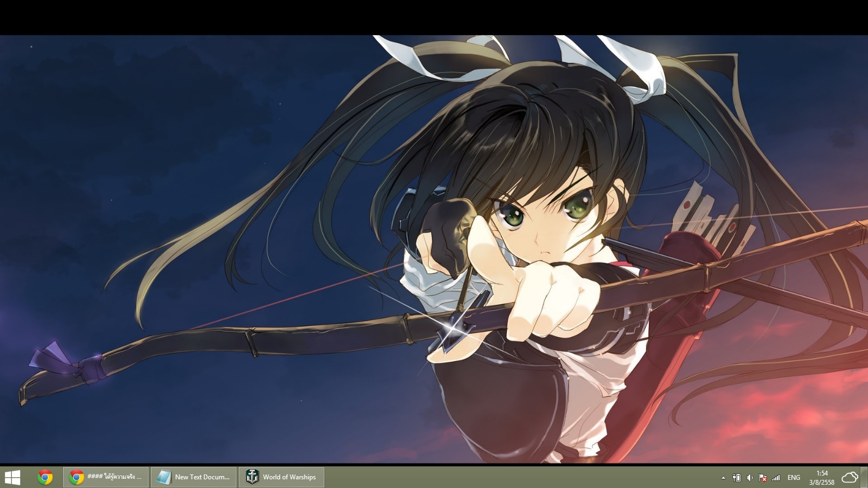Show hidden system tray icons
868x488 pixels.
click(x=723, y=478)
